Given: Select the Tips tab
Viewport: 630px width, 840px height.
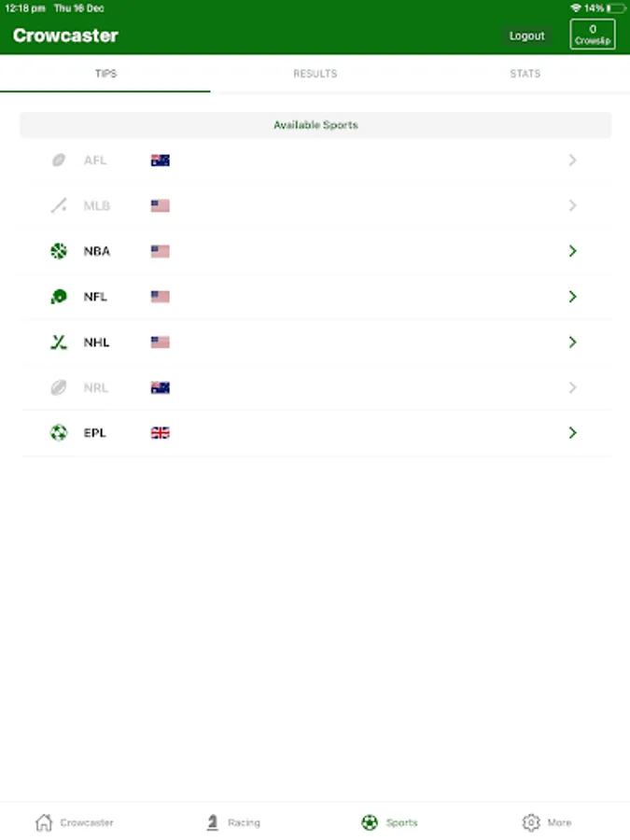Looking at the screenshot, I should coord(105,74).
